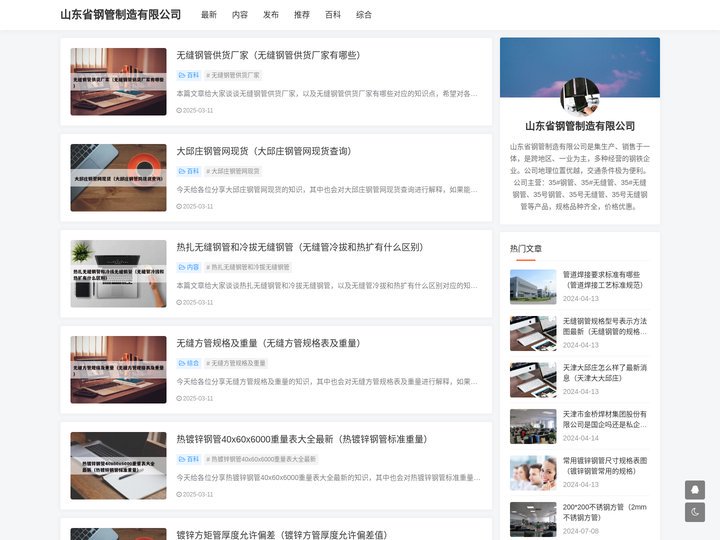Click thumbnail of 大邱庄钢管网现货 article

click(x=118, y=178)
